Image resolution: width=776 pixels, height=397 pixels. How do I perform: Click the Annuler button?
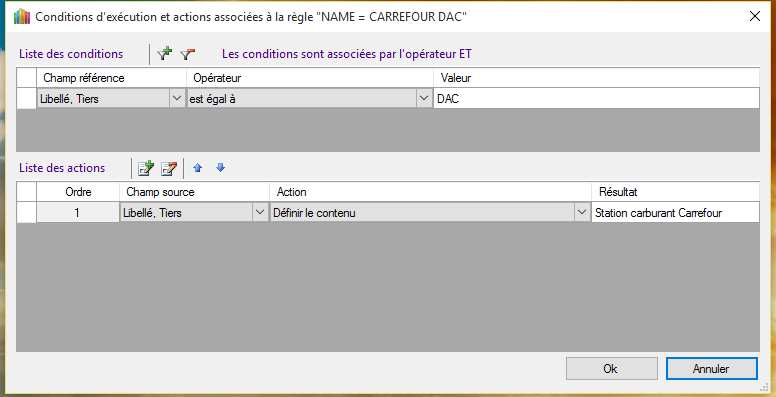click(712, 369)
